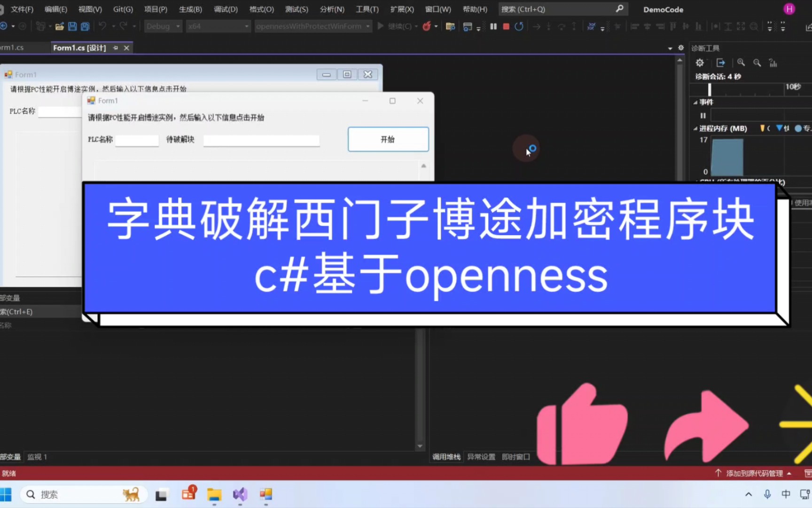Viewport: 812px width, 508px height.
Task: Open the 文件(F) menu
Action: coord(22,9)
